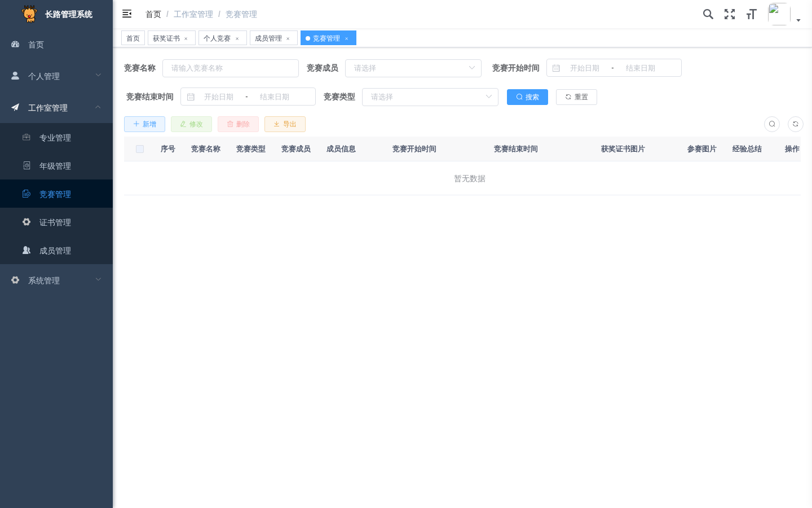Click the round refresh table icon
Viewport: 812px width, 508px height.
pos(796,124)
